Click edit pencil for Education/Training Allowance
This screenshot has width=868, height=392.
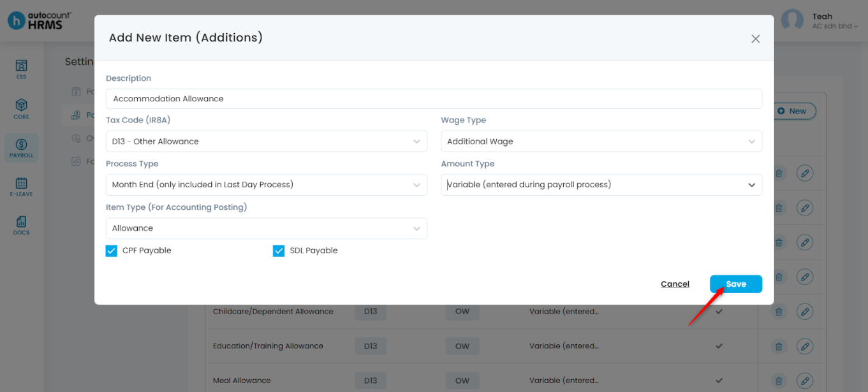coord(805,346)
